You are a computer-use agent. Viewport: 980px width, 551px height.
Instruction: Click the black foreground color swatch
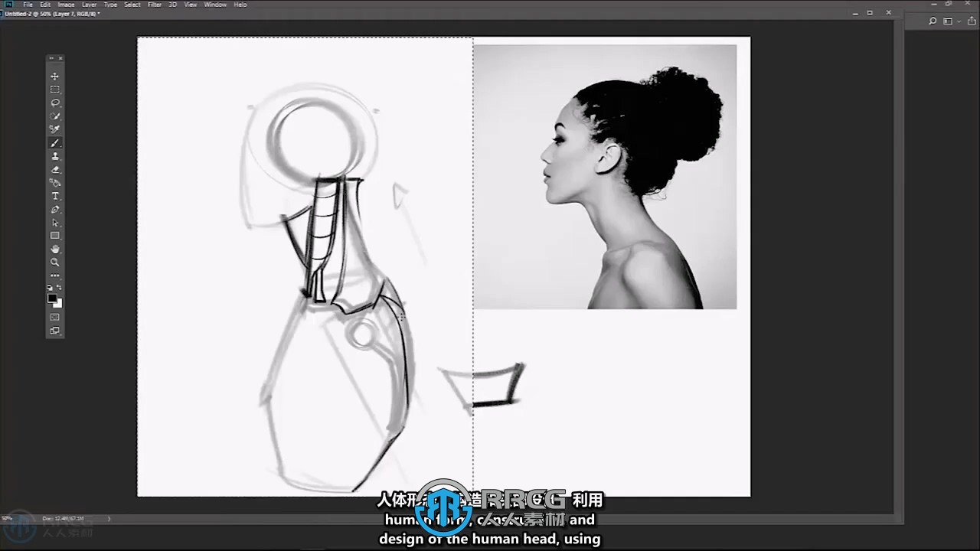click(52, 298)
